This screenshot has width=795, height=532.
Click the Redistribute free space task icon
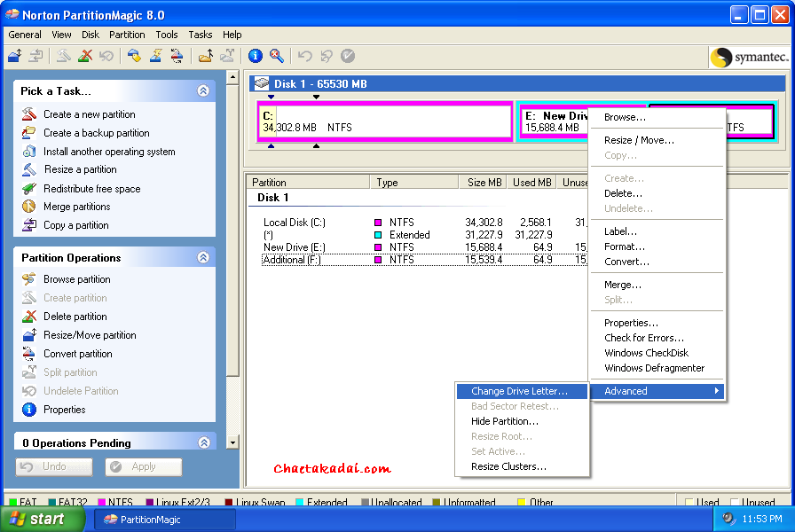coord(28,189)
